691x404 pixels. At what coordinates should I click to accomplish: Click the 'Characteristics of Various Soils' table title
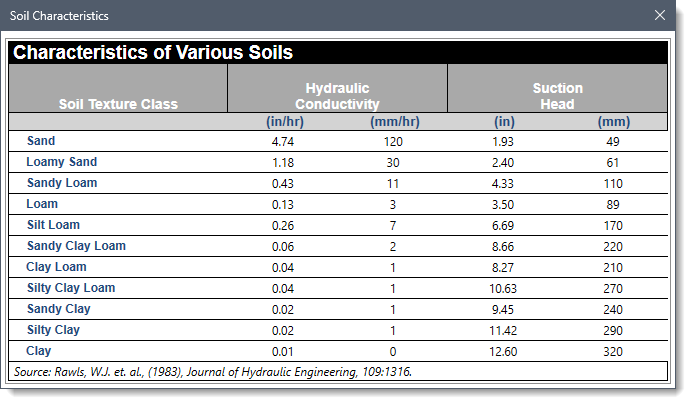click(x=152, y=52)
